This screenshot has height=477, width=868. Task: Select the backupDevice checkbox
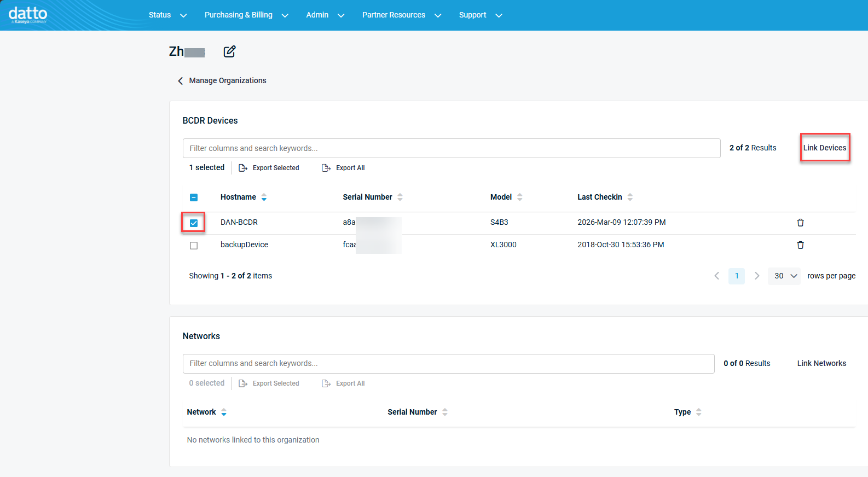[194, 246]
